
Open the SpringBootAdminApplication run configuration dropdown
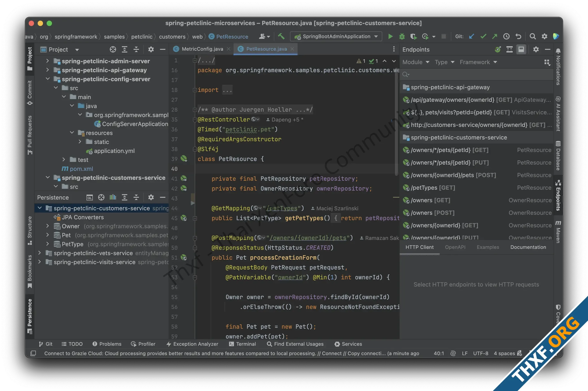(336, 36)
